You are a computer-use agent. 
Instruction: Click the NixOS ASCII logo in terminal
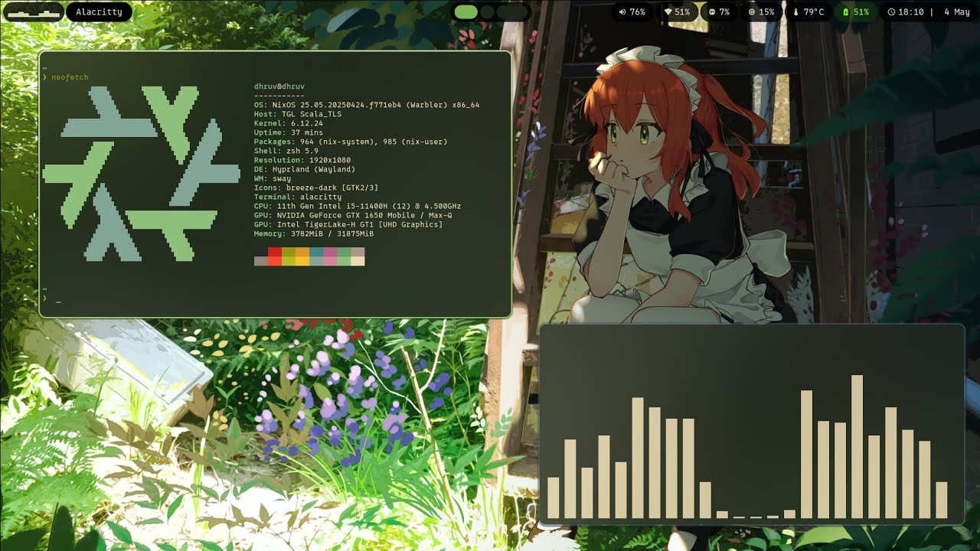[142, 174]
